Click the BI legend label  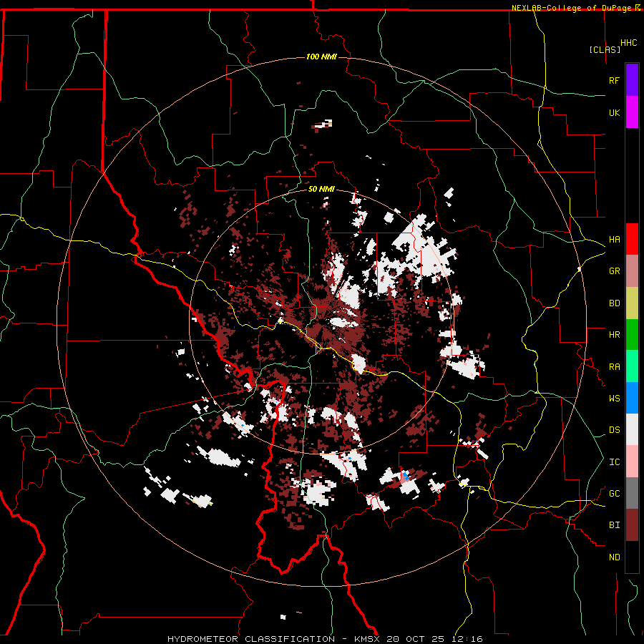click(614, 525)
